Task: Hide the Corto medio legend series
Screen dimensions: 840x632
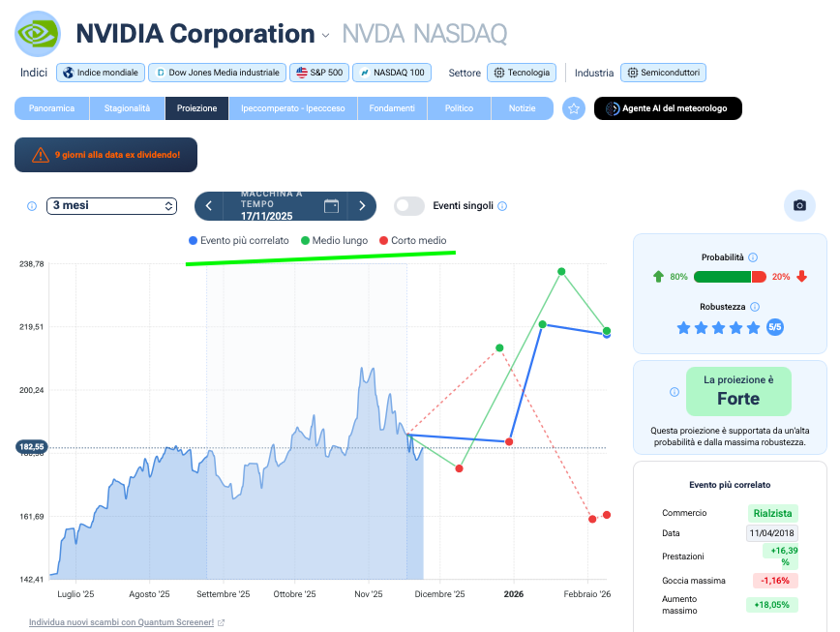Action: click(412, 240)
